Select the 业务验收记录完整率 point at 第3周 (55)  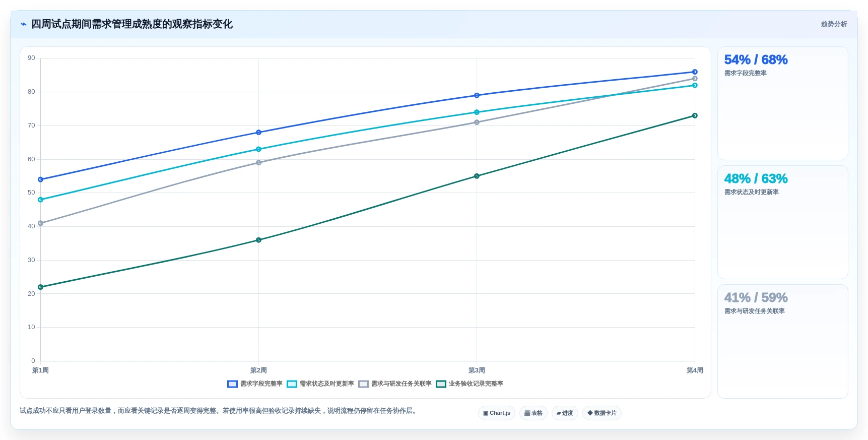tap(477, 176)
